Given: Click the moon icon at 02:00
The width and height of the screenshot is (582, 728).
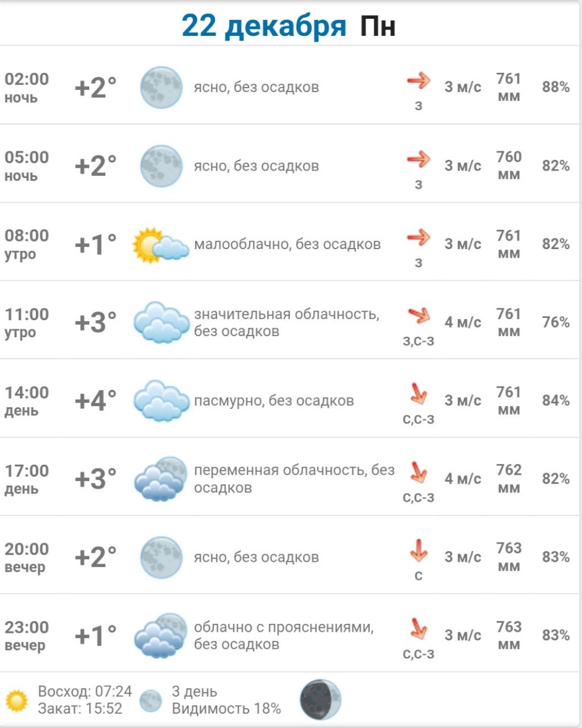Looking at the screenshot, I should [x=161, y=88].
